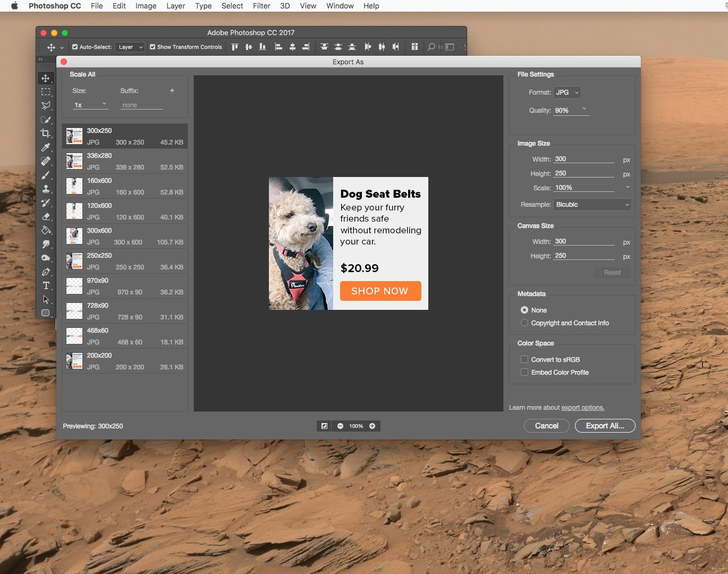Select the Clone Stamp tool

coord(46,189)
